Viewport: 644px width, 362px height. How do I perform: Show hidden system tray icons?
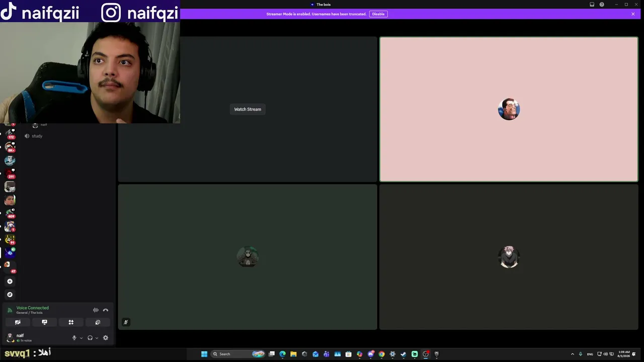pyautogui.click(x=572, y=354)
